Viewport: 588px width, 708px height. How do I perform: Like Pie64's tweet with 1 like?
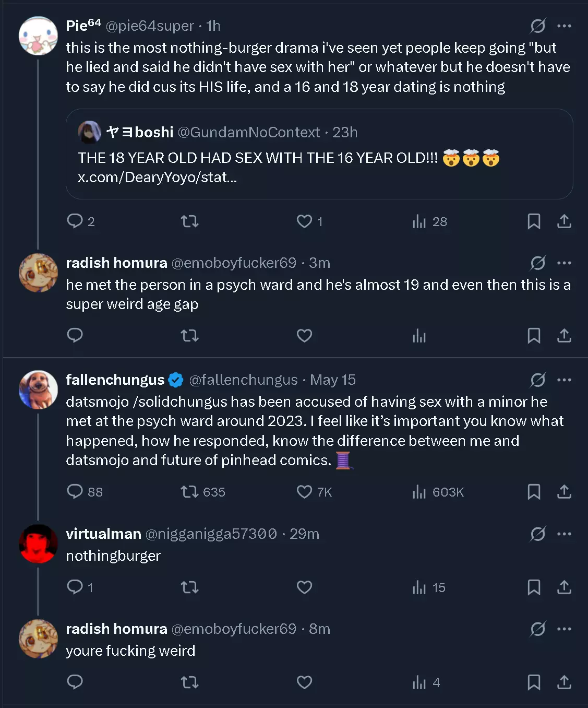(x=309, y=221)
